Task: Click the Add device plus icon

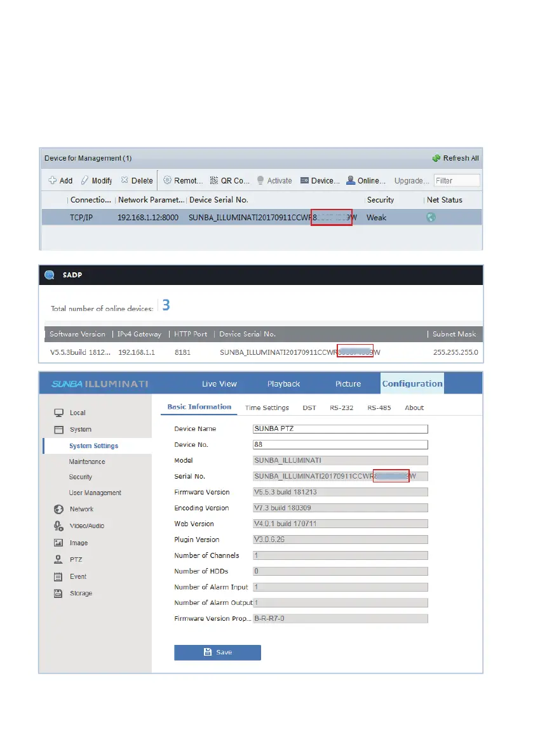Action: pyautogui.click(x=53, y=180)
